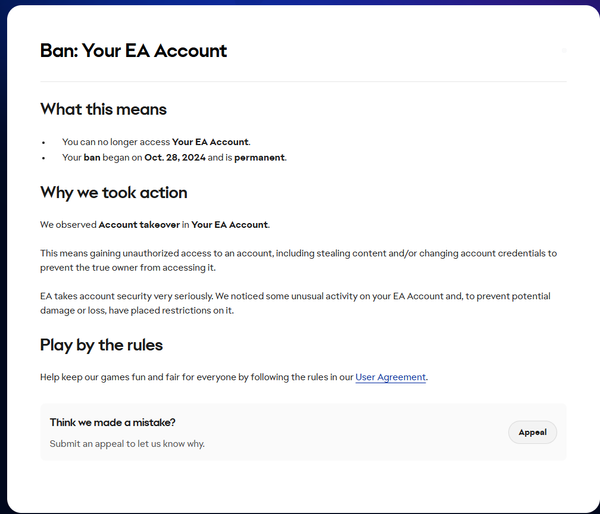Click the Appeal button
This screenshot has height=514, width=600.
[x=532, y=432]
